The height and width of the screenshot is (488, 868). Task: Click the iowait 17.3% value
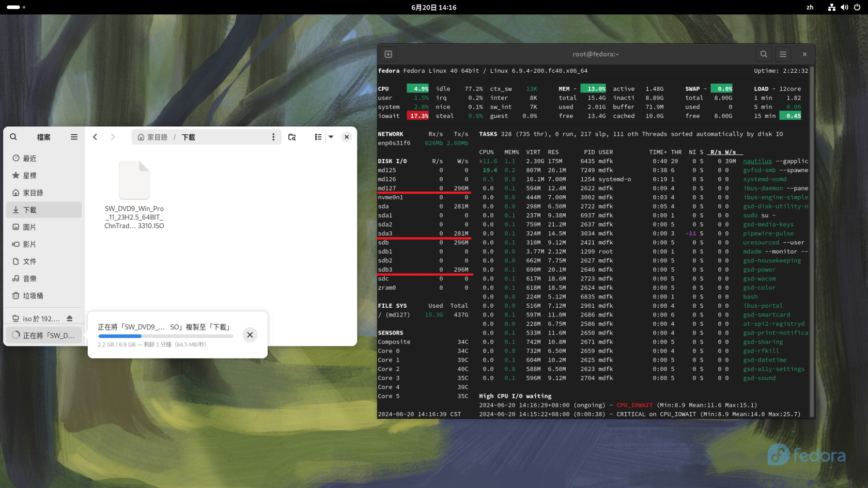pos(419,116)
